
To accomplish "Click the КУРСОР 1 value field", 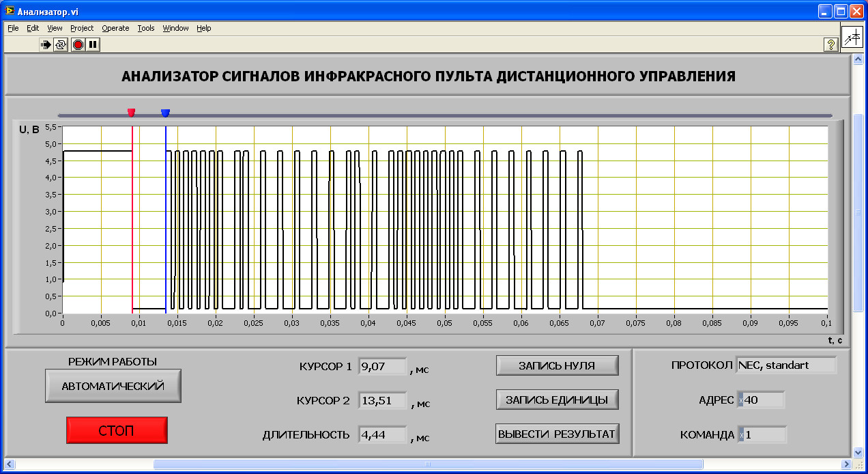I will coord(382,367).
